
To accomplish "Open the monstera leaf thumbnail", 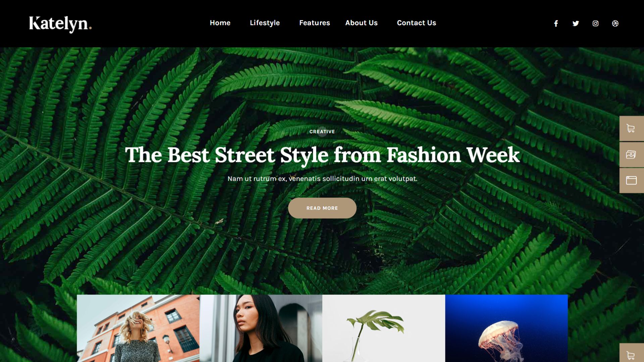I will (x=384, y=328).
